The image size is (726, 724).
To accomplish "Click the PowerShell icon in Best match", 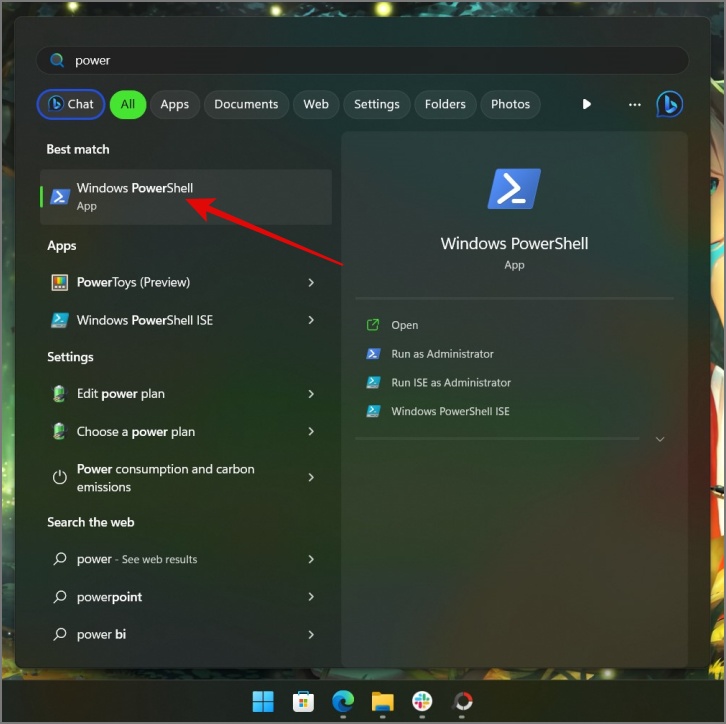I will (60, 196).
